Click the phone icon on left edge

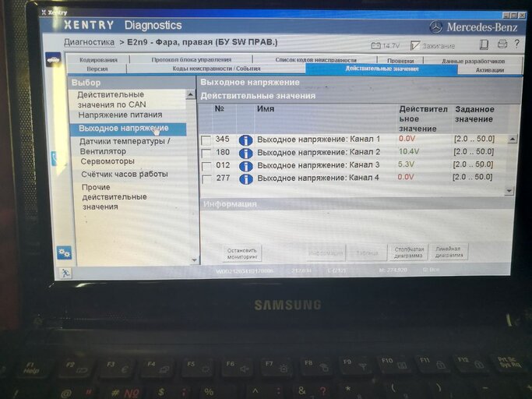point(54,158)
